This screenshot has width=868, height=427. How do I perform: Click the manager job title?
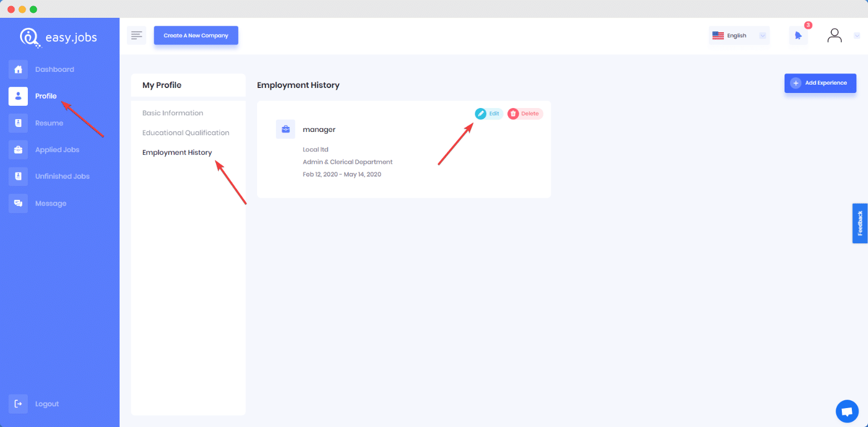point(319,130)
